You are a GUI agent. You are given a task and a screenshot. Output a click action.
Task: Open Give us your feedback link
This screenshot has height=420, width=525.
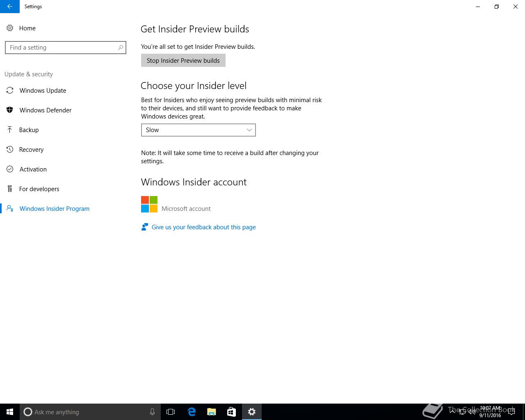(x=203, y=227)
